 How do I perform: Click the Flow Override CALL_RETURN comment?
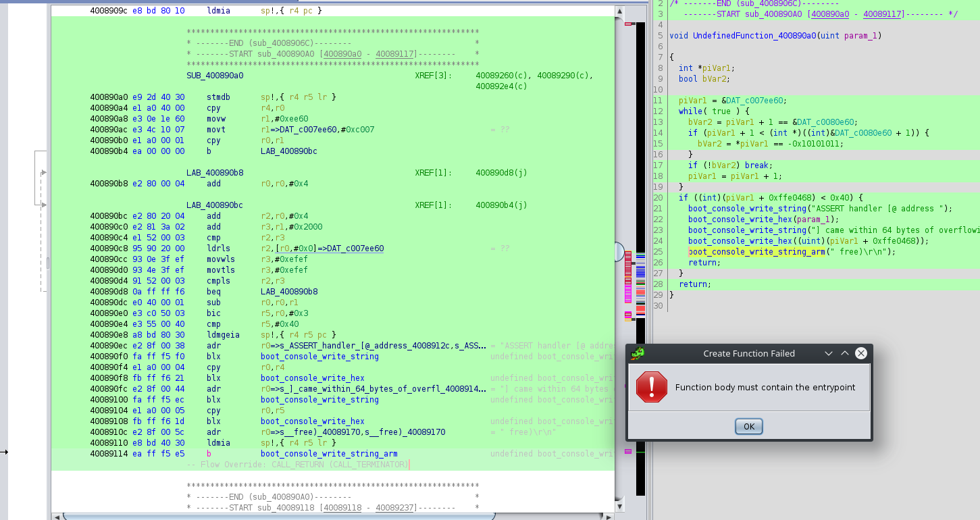[x=297, y=465]
